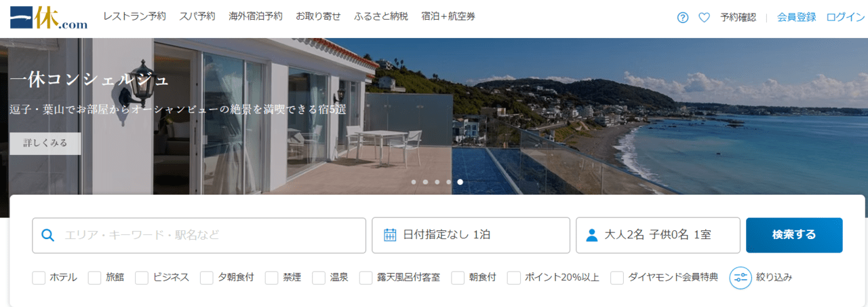Screen dimensions: 868x307
Task: Go to ふるさと納税 in the top navigation
Action: (x=381, y=16)
